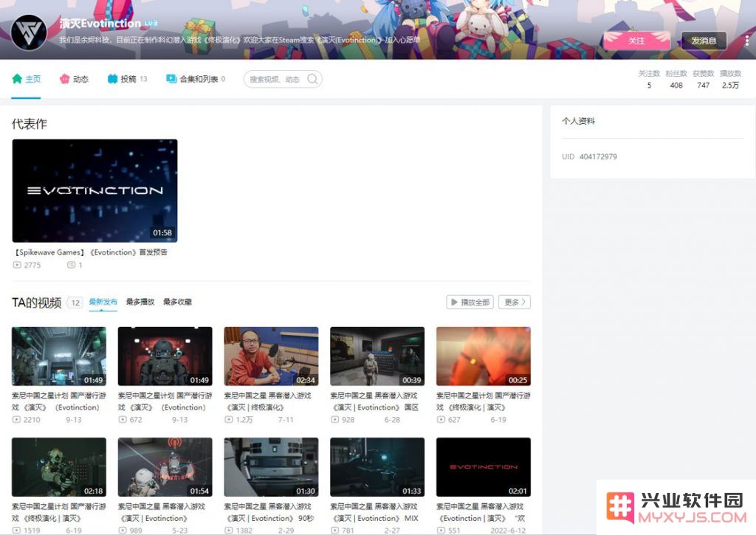Click the username 演灭Evotinction
Image resolution: width=756 pixels, height=535 pixels.
[x=100, y=23]
